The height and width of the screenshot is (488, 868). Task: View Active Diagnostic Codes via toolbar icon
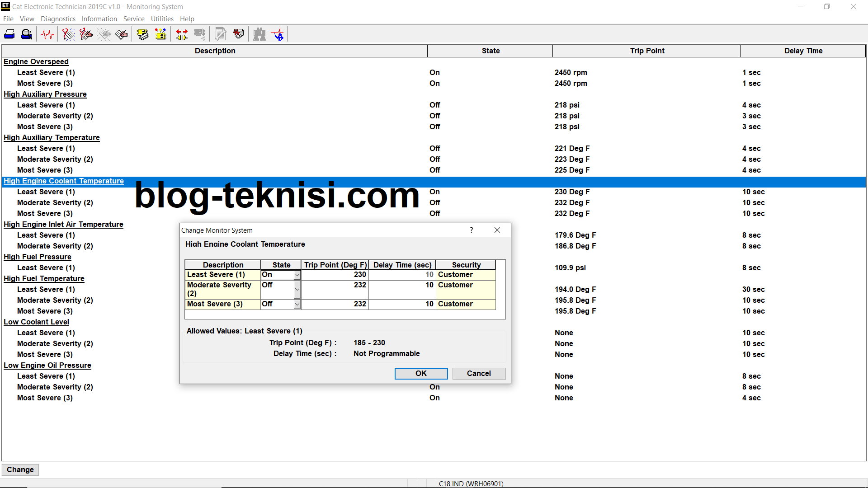(x=68, y=34)
